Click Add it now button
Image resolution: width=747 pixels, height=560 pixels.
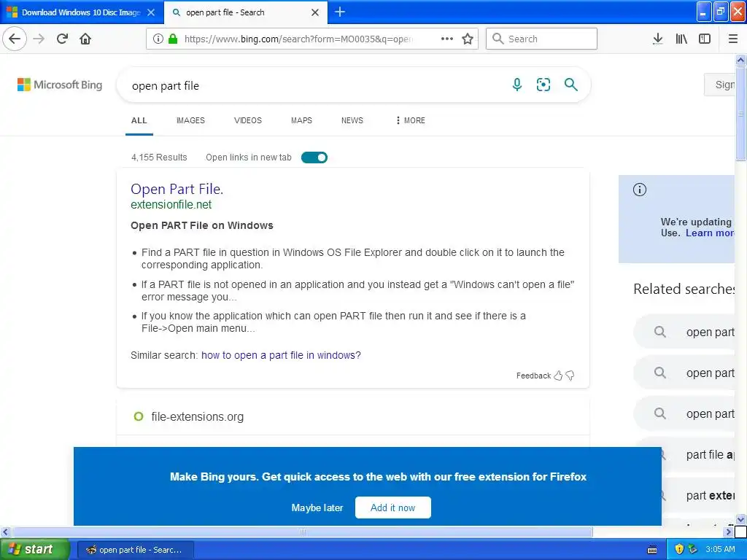click(x=393, y=507)
